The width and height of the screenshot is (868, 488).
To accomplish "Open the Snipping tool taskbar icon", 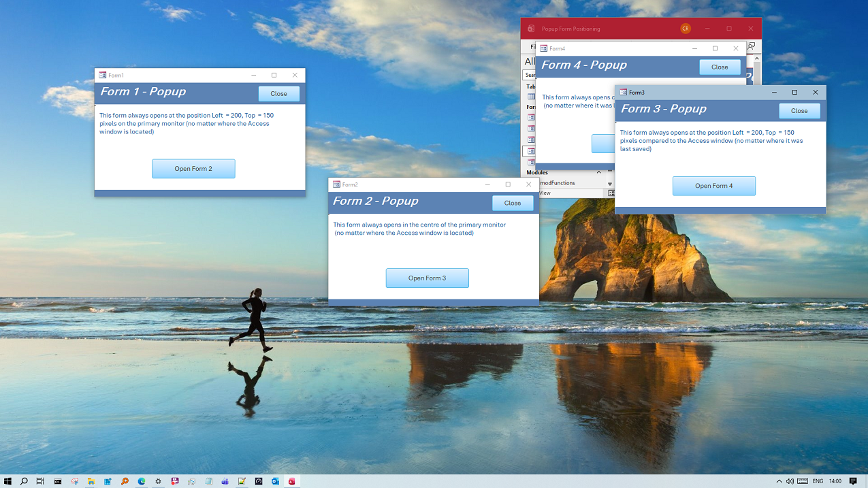I will tap(75, 481).
